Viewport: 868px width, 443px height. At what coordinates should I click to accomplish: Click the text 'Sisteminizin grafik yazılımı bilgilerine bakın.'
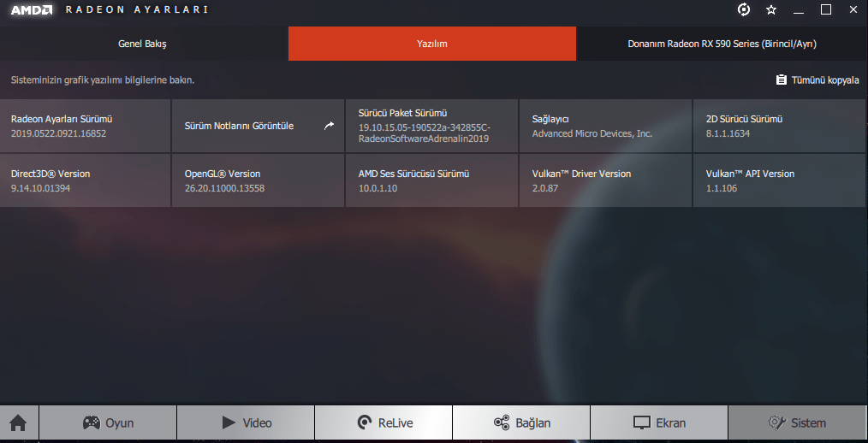click(x=103, y=80)
